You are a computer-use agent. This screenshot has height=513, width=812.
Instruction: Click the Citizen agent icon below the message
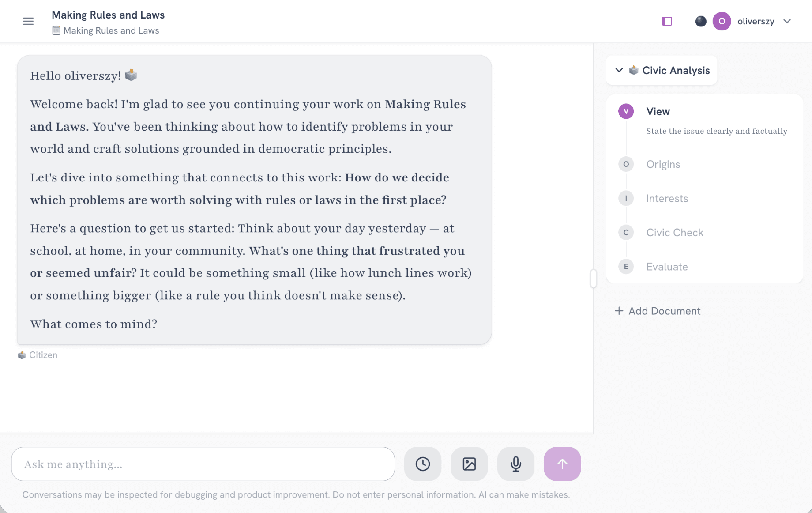coord(21,355)
